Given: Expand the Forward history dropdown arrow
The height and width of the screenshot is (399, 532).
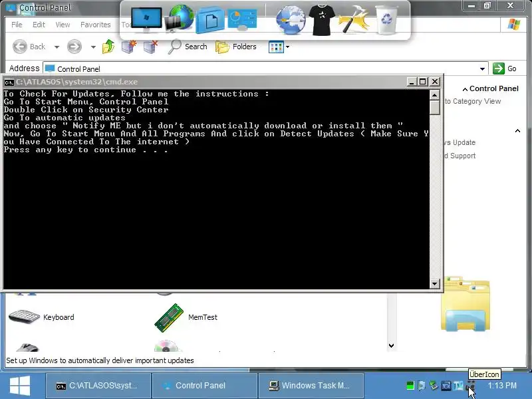Looking at the screenshot, I should point(93,47).
